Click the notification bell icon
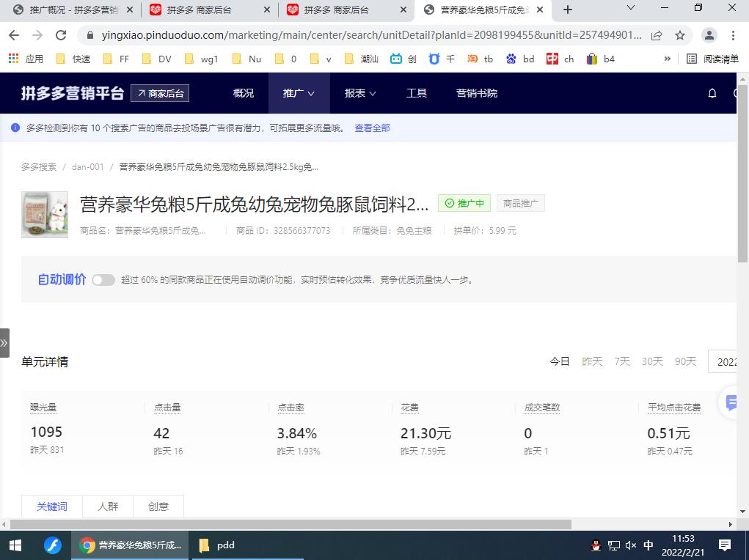The width and height of the screenshot is (749, 560). coord(712,93)
